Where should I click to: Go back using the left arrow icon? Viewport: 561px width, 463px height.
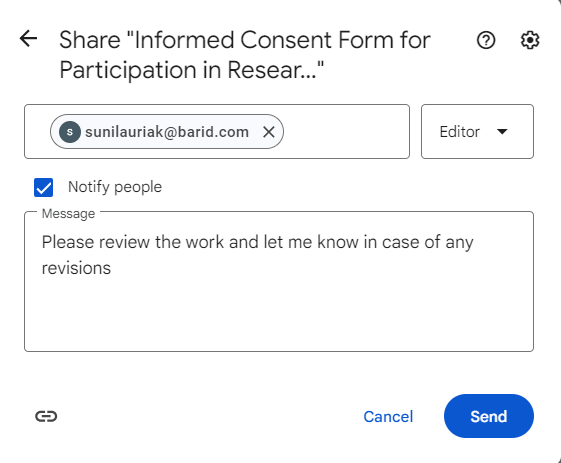28,39
